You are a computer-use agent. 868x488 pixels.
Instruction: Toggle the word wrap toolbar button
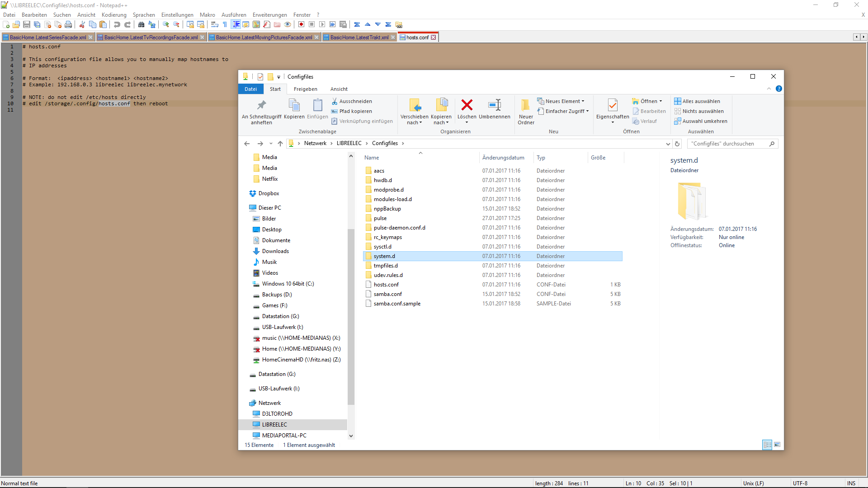[215, 25]
